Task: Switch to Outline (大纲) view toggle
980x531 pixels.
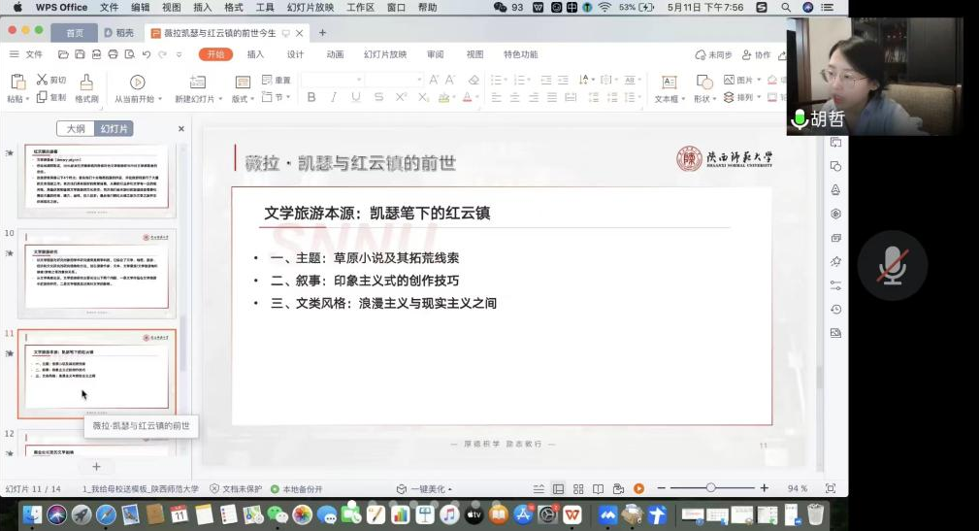Action: point(77,128)
